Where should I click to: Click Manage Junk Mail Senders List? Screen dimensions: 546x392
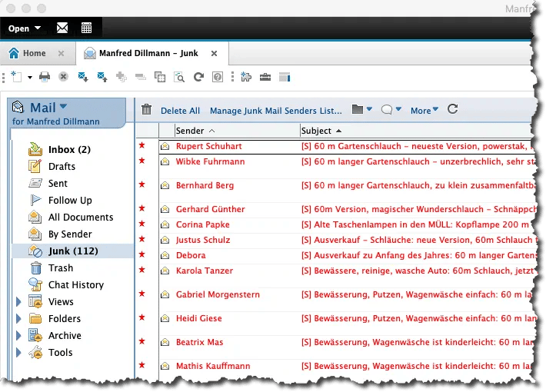pyautogui.click(x=275, y=111)
